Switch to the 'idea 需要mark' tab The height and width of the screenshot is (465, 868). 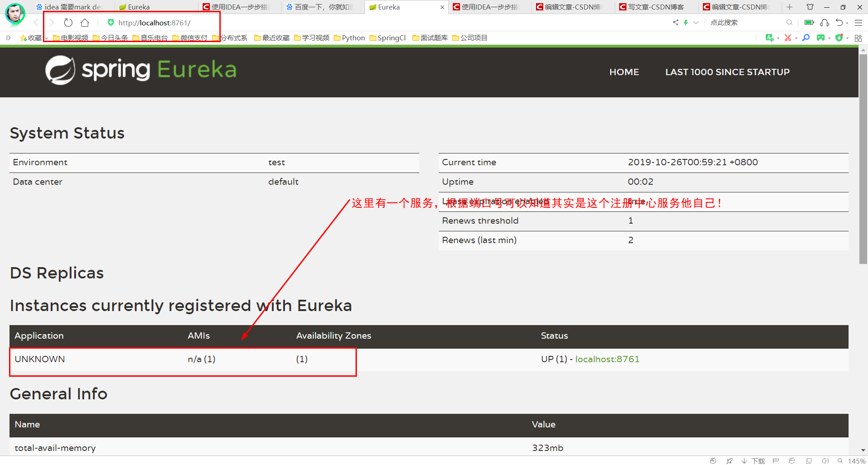[72, 7]
